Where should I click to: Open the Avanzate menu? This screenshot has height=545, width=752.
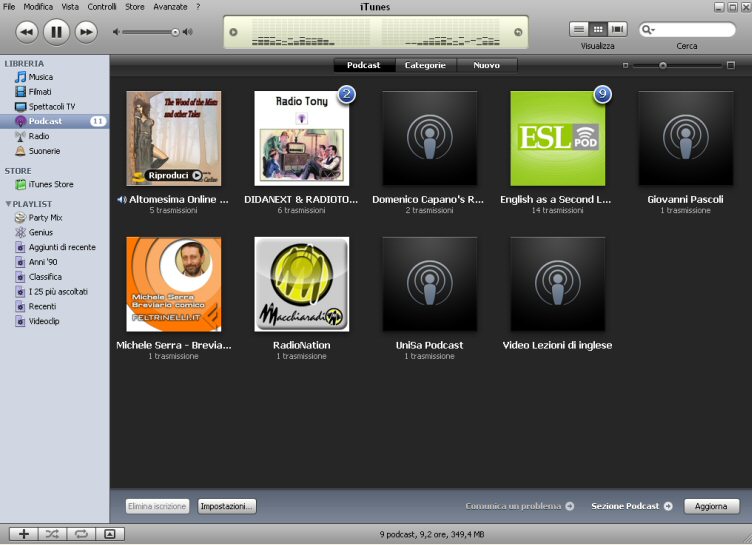[x=170, y=7]
